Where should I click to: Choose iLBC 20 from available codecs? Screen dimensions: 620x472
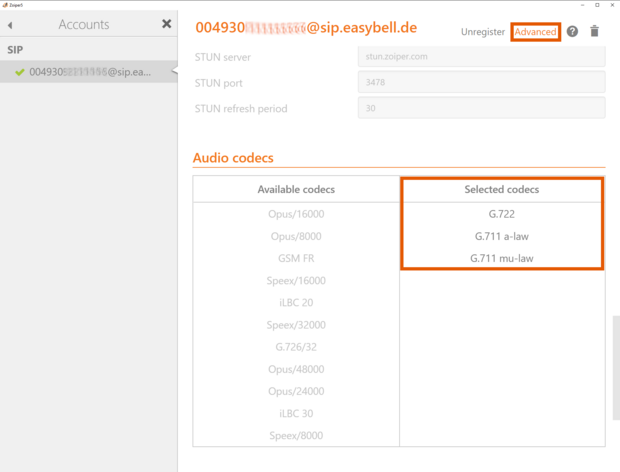coord(297,302)
